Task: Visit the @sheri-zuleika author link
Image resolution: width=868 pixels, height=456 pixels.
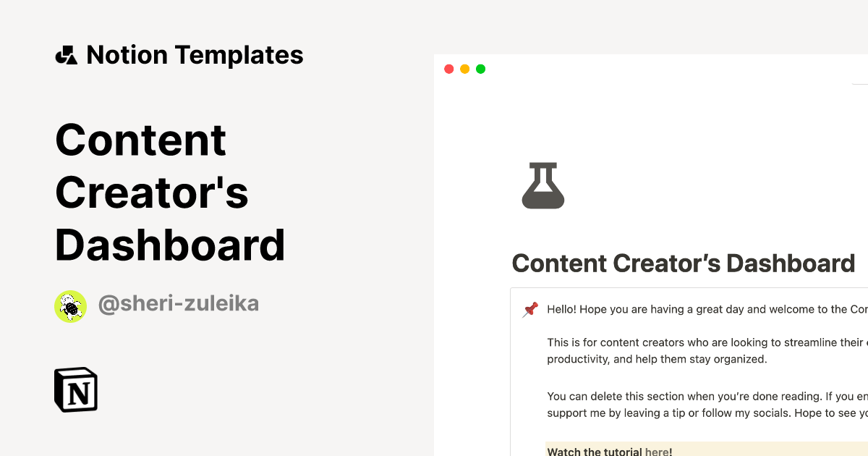Action: [x=178, y=303]
